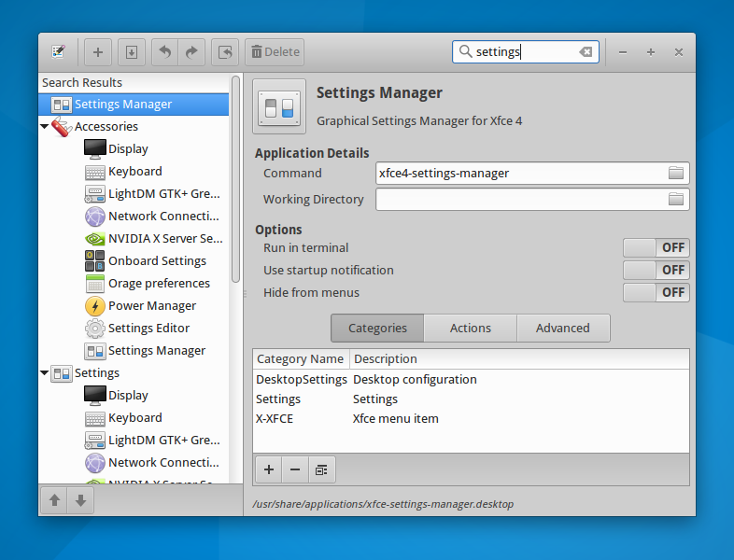
Task: Sort by Category Name column header
Action: click(301, 358)
